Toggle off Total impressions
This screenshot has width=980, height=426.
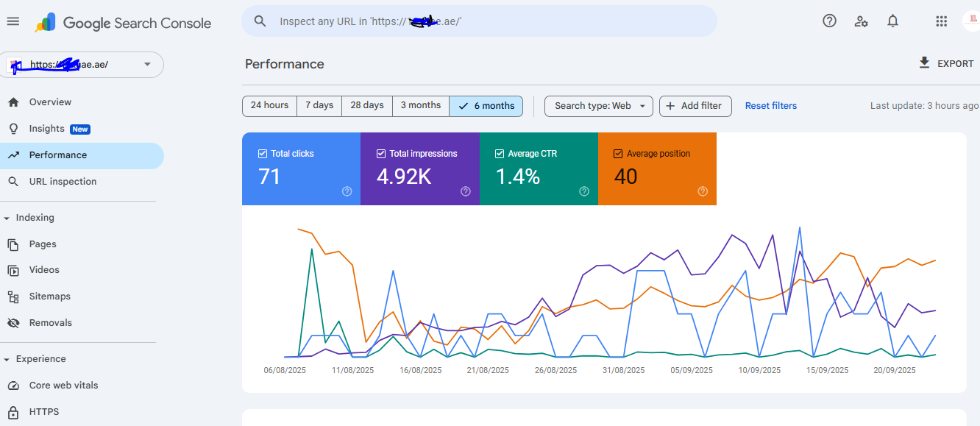(x=380, y=153)
